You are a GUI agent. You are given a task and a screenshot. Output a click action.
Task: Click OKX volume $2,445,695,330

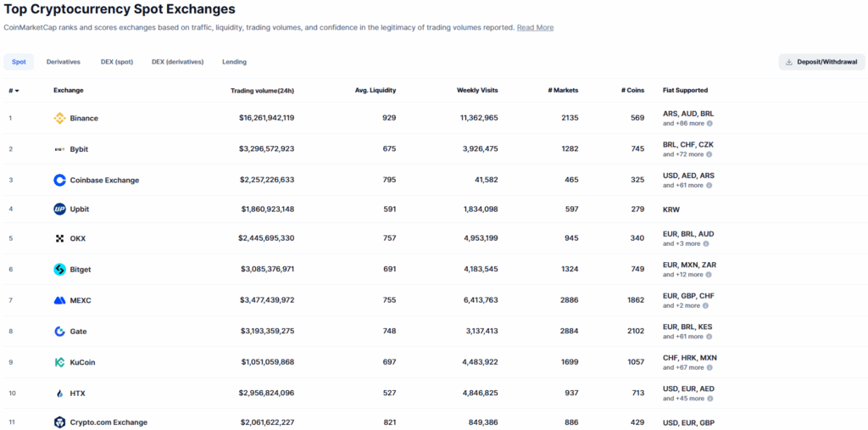267,238
